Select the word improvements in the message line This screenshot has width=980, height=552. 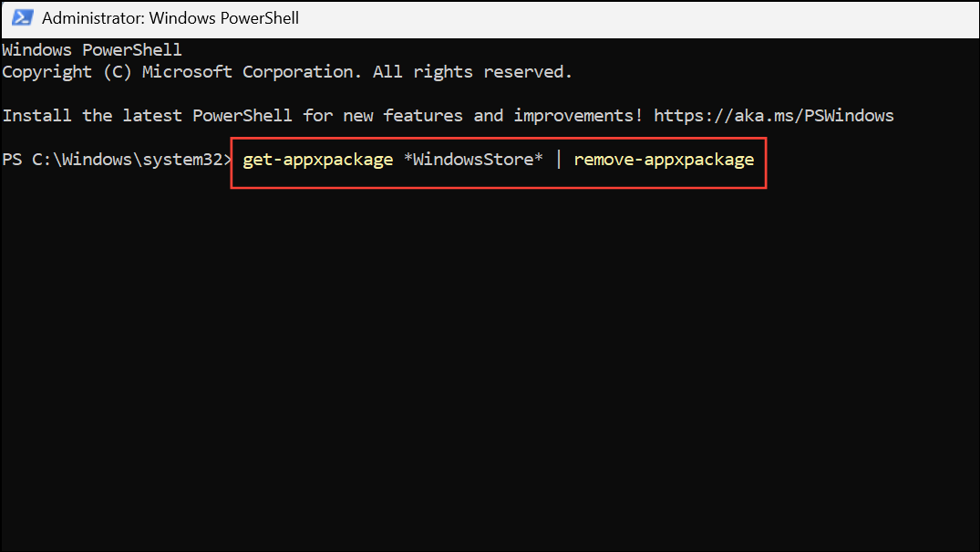tap(574, 115)
